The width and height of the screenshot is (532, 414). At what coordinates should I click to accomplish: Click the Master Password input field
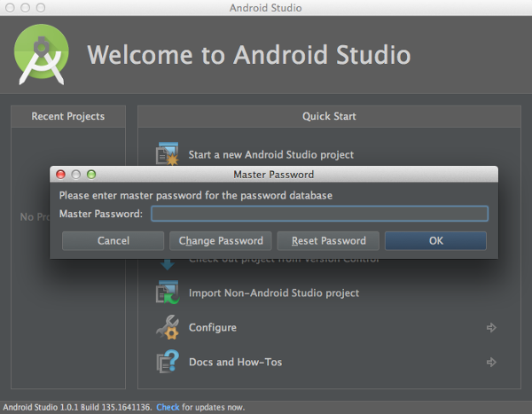(x=319, y=214)
